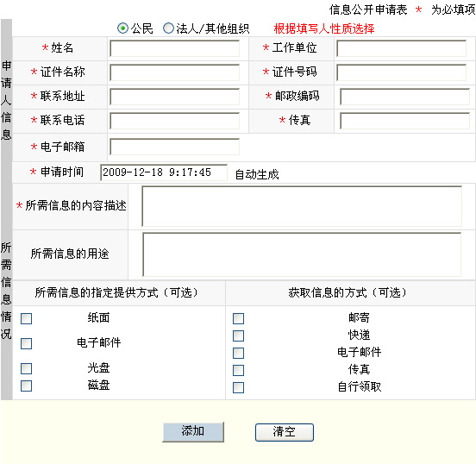Check the 纸面 provision method checkbox
Image resolution: width=476 pixels, height=464 pixels.
click(x=26, y=318)
